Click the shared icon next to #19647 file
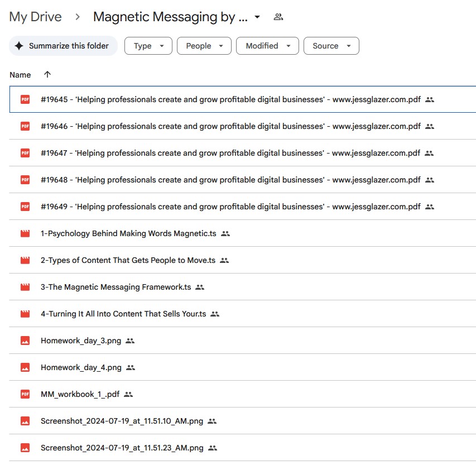This screenshot has height=465, width=476. coord(429,153)
